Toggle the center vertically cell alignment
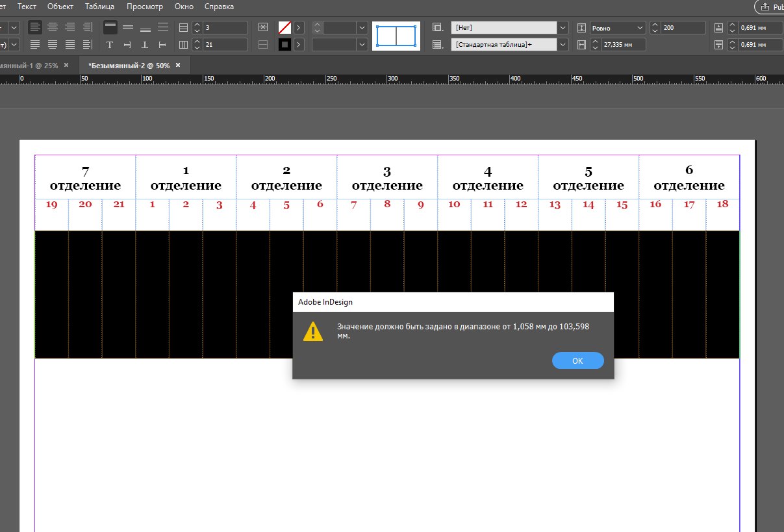 pyautogui.click(x=128, y=27)
